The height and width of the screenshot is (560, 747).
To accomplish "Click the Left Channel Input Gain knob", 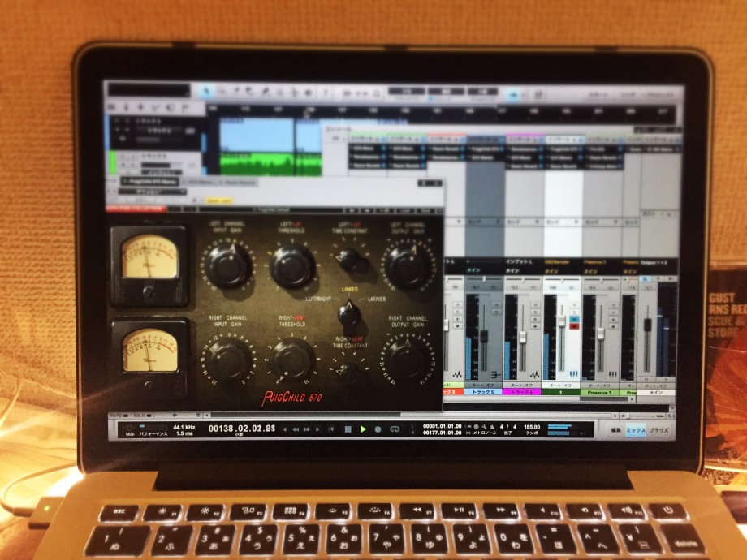I will tap(228, 266).
